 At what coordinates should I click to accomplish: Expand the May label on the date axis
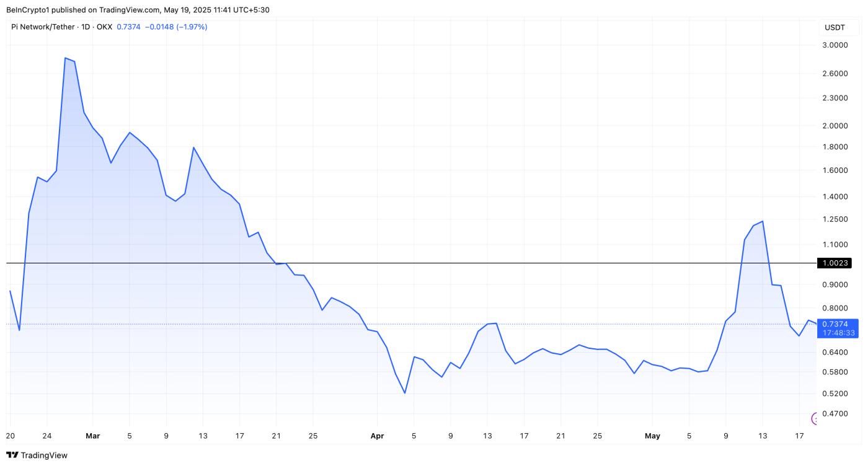pos(652,436)
